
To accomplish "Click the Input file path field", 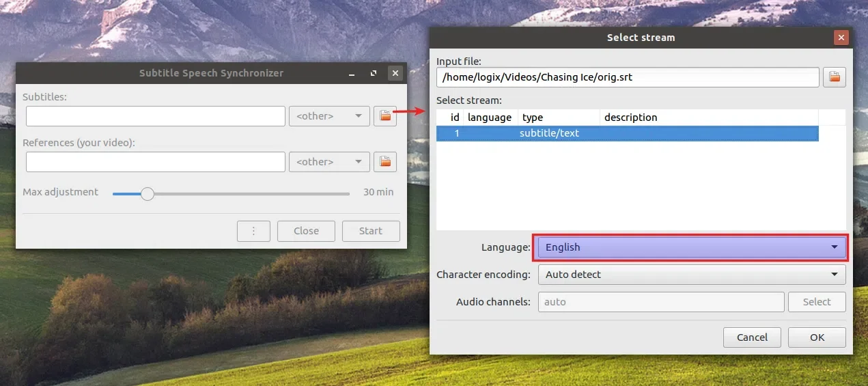I will tap(628, 77).
